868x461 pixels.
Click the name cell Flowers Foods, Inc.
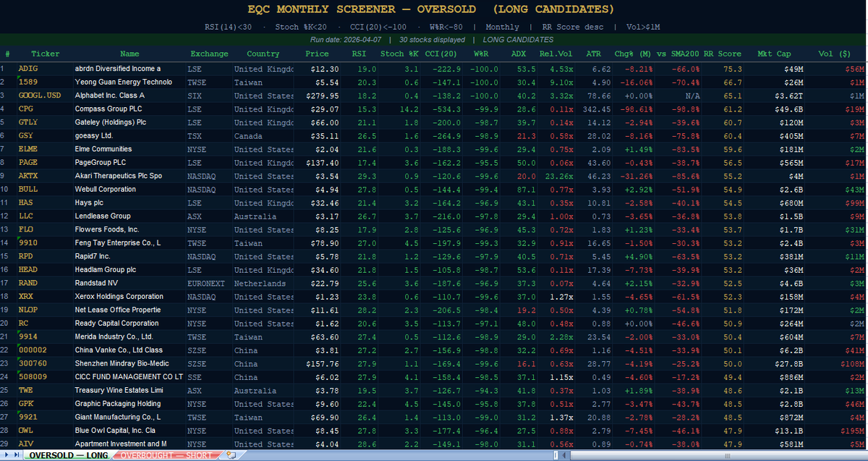[x=129, y=229]
